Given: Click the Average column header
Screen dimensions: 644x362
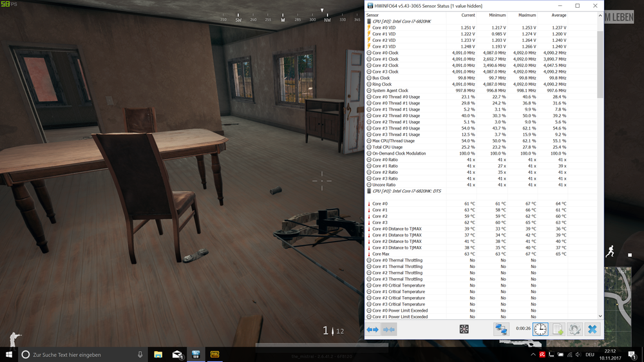Looking at the screenshot, I should point(559,15).
